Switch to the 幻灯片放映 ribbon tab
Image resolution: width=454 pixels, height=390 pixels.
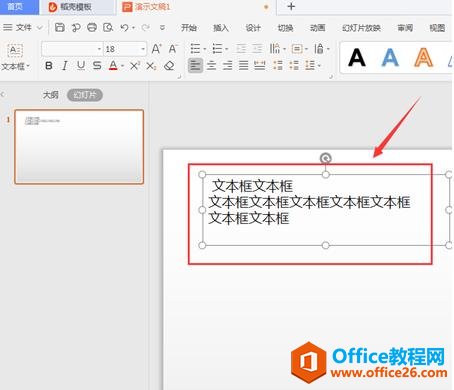[x=361, y=28]
